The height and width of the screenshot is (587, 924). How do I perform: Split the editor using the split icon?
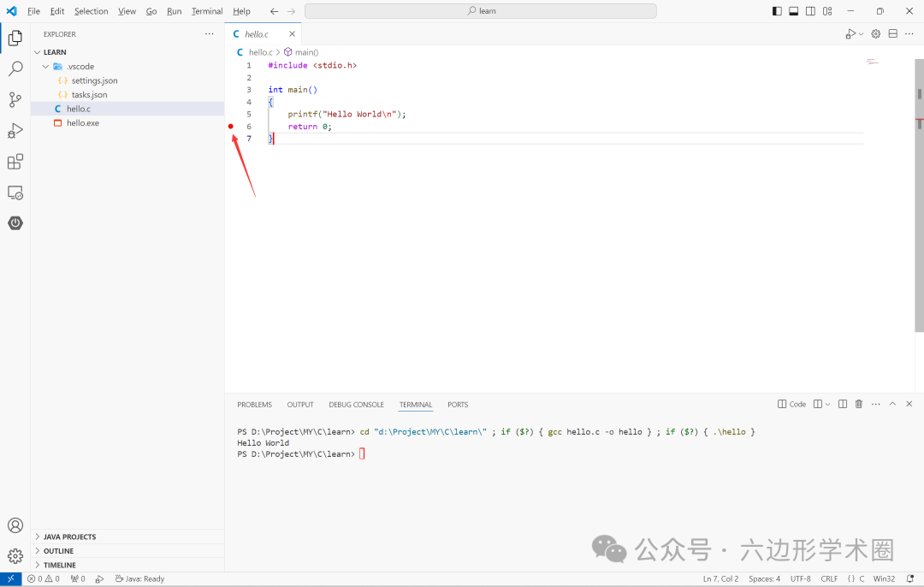(x=892, y=33)
